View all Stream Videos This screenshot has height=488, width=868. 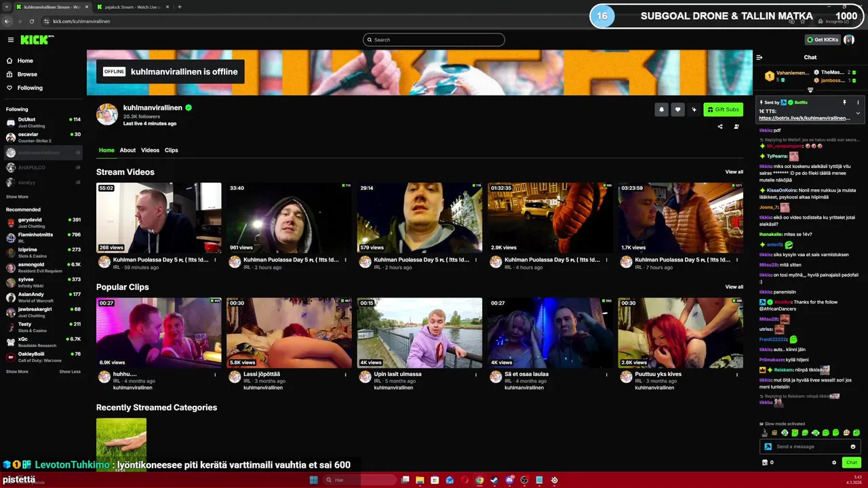[734, 172]
